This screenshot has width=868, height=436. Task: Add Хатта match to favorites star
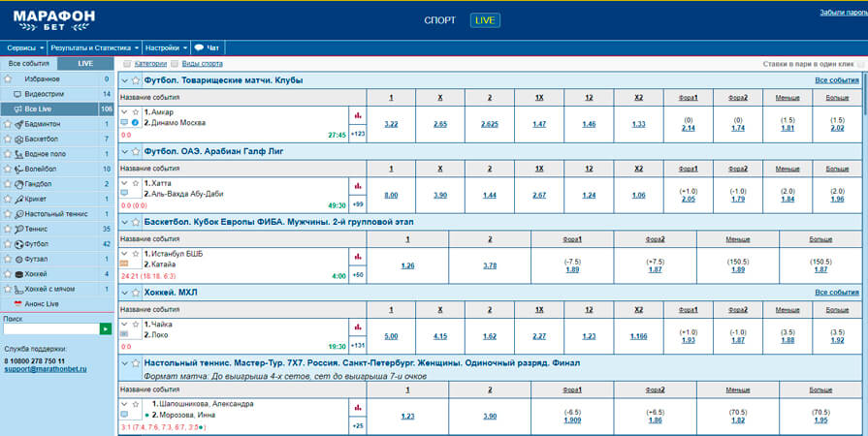136,183
